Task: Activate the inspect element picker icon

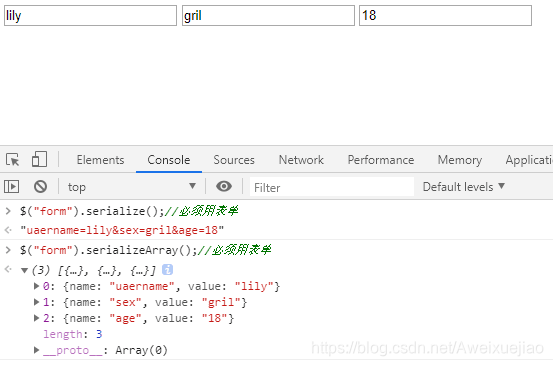Action: click(x=13, y=160)
